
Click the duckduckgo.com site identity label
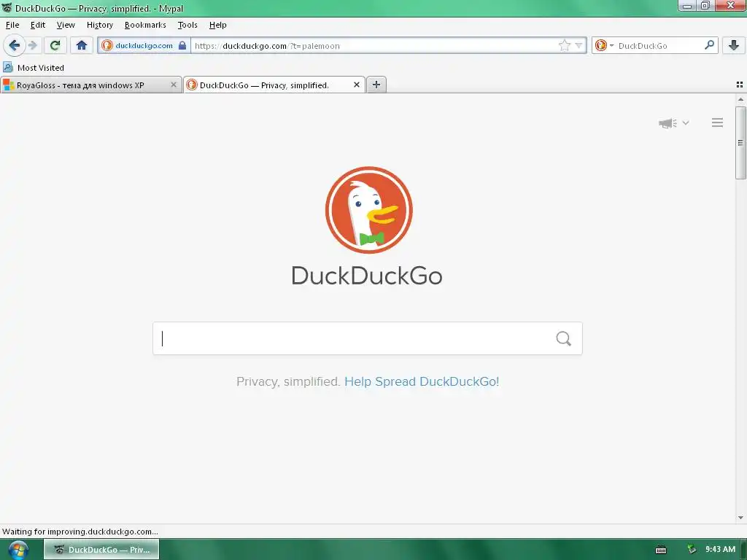[x=144, y=46]
